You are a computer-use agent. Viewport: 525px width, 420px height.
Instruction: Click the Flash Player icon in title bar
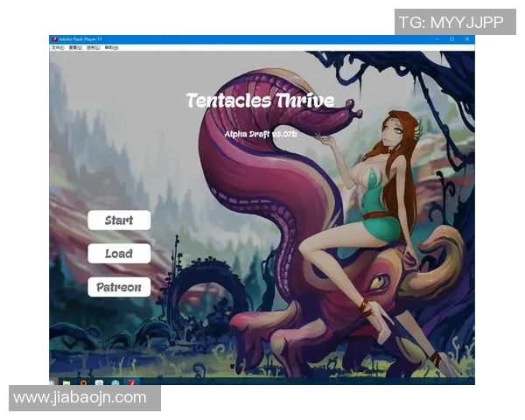54,39
